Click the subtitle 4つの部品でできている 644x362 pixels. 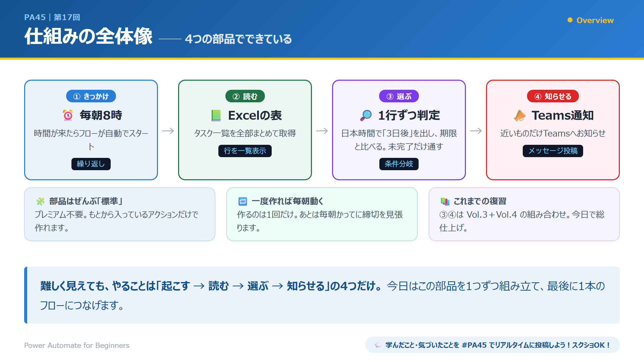tap(238, 39)
